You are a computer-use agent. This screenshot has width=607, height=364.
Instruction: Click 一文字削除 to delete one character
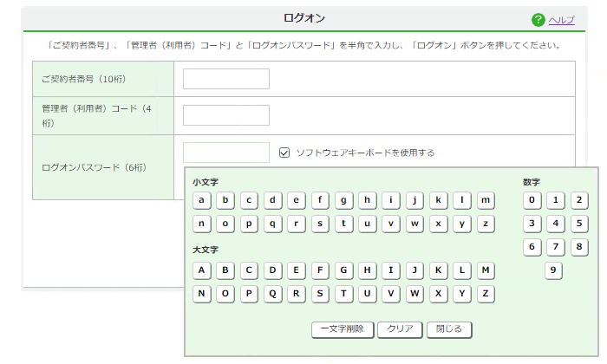(x=343, y=329)
